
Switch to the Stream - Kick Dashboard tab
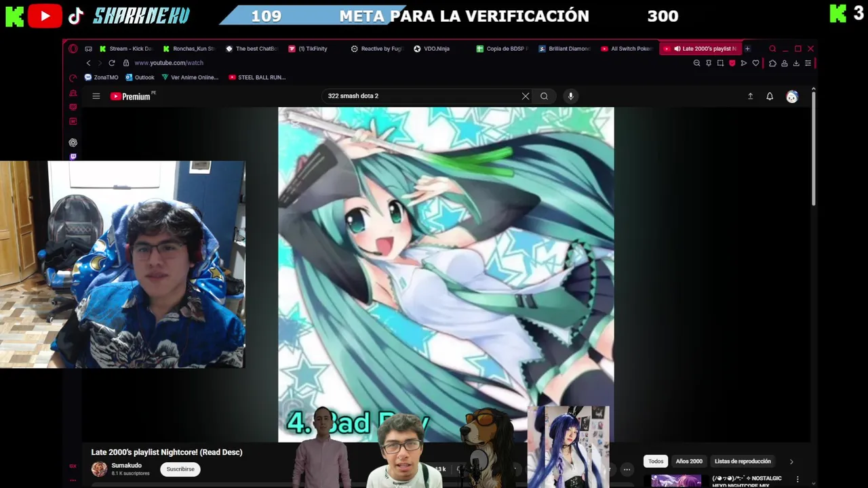tap(126, 49)
